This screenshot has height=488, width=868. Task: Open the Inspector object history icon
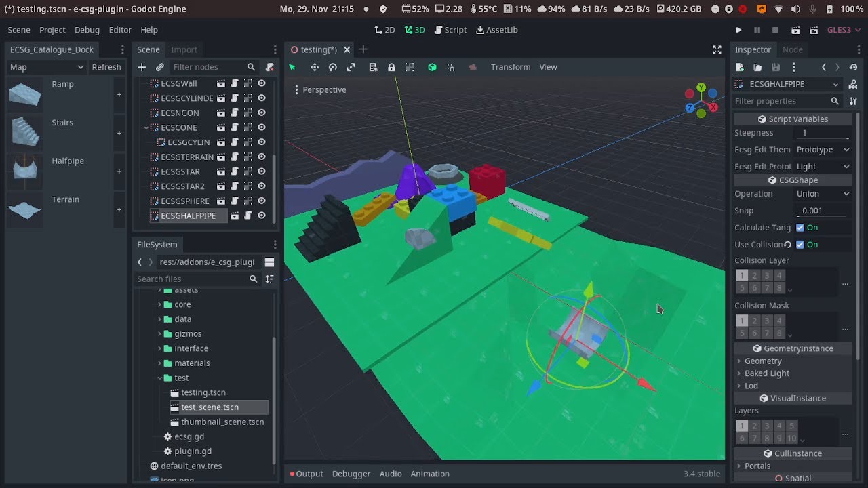pos(854,67)
